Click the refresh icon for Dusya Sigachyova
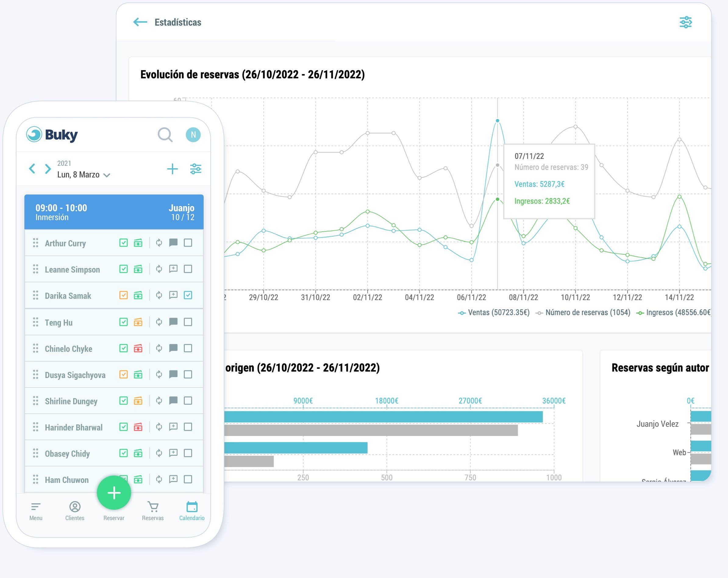Image resolution: width=728 pixels, height=578 pixels. (x=159, y=374)
